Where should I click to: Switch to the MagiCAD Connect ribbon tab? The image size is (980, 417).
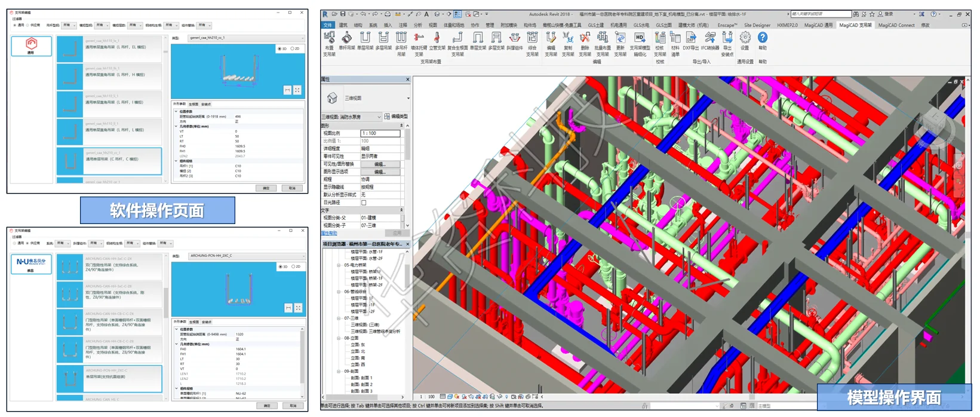coord(896,25)
